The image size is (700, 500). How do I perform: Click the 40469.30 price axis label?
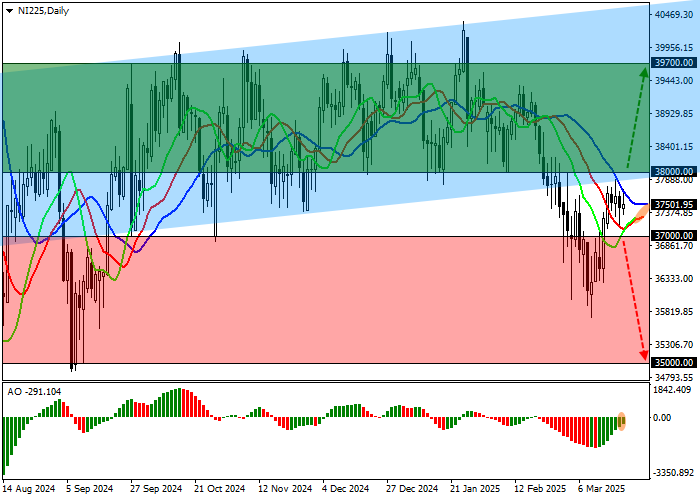click(675, 15)
